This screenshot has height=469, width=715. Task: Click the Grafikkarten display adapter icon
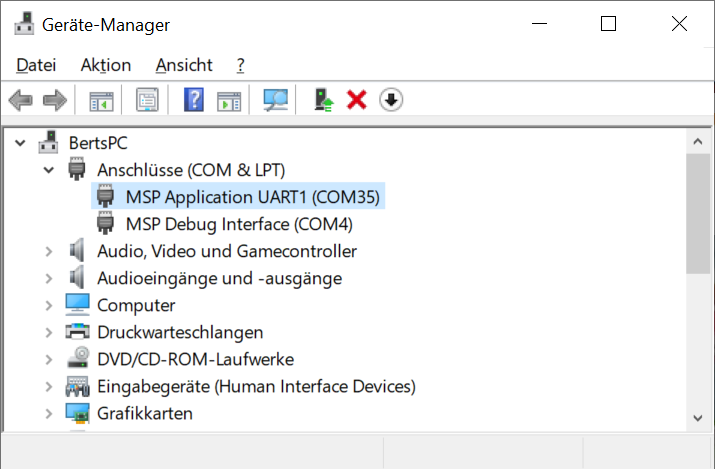(x=77, y=412)
